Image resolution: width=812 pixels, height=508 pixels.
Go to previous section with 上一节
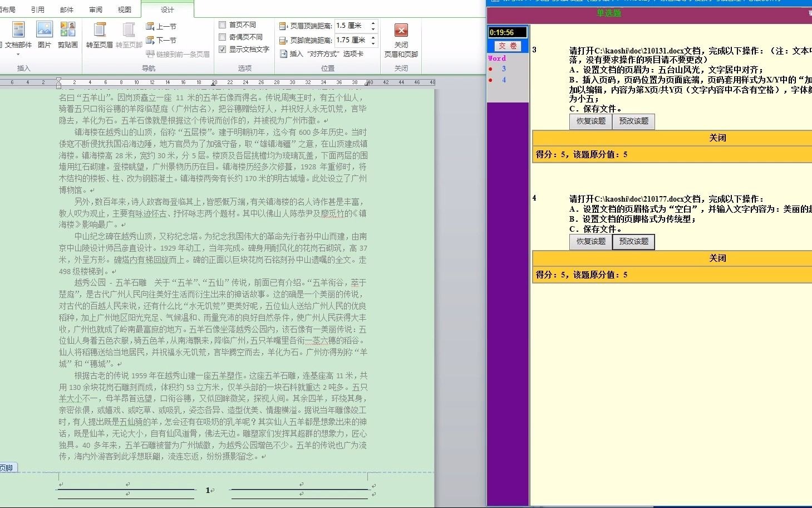(161, 26)
